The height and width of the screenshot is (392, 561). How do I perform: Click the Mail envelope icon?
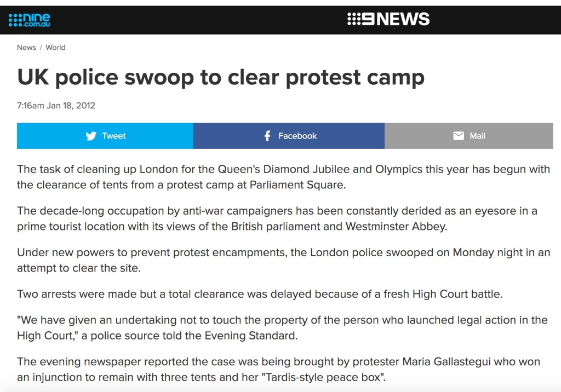point(459,136)
